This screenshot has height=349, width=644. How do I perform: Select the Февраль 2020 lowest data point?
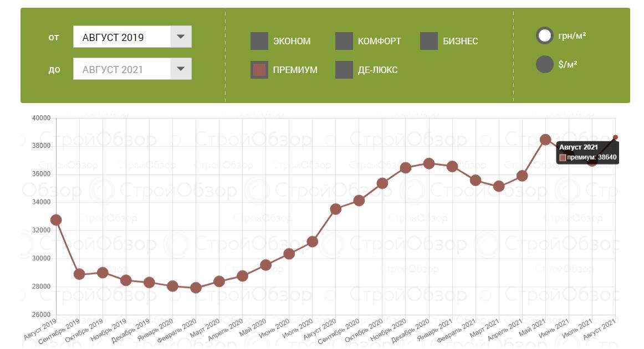(196, 288)
